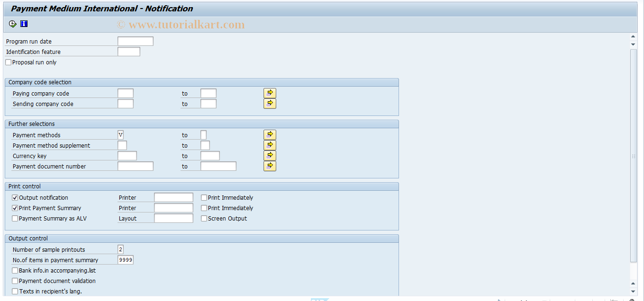
Task: Click Number of sample printouts field
Action: click(x=120, y=249)
